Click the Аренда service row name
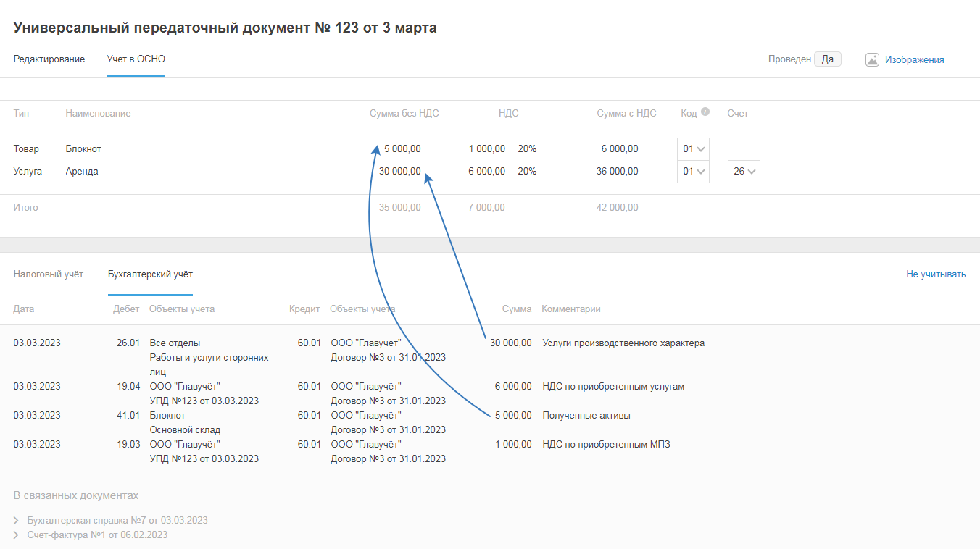980x549 pixels. [x=82, y=172]
